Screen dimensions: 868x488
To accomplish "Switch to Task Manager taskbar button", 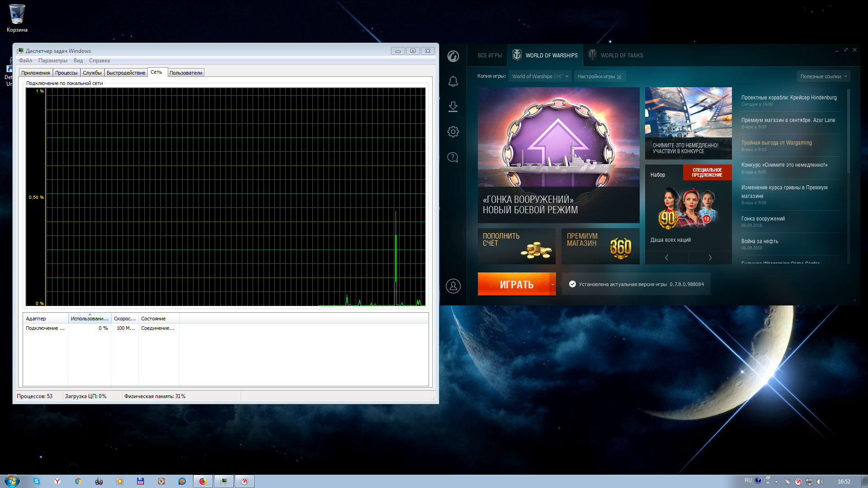I will coord(224,481).
